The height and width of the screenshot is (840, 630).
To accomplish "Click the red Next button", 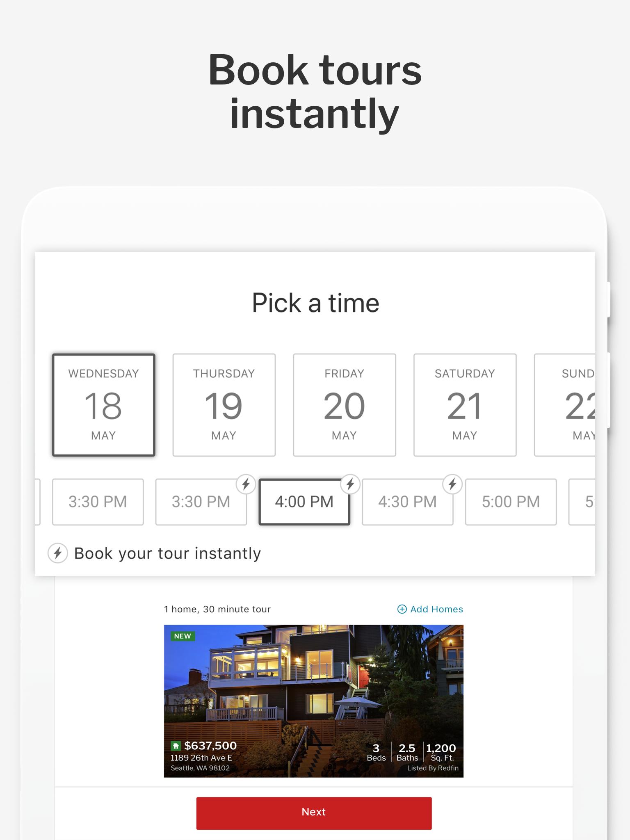I will coord(314,813).
